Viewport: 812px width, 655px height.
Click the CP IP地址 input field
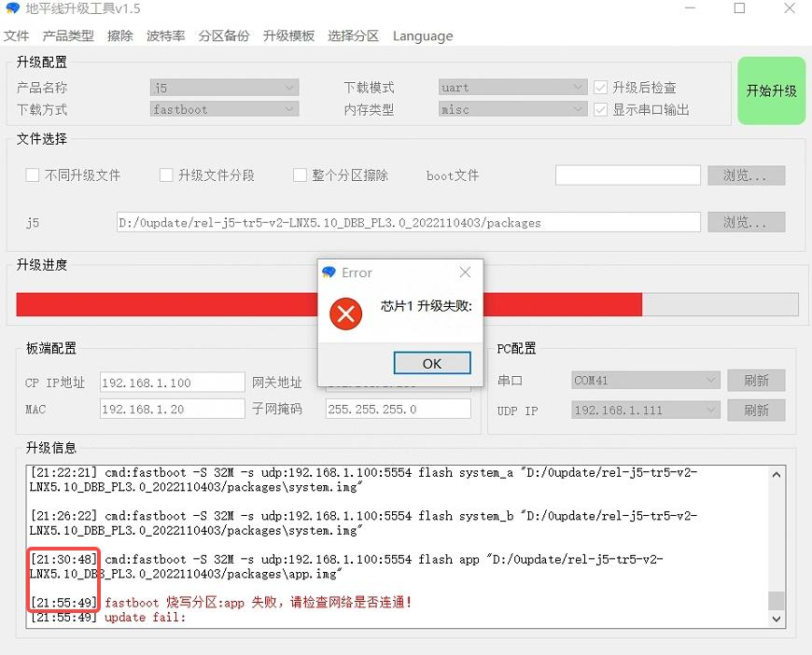pyautogui.click(x=172, y=383)
